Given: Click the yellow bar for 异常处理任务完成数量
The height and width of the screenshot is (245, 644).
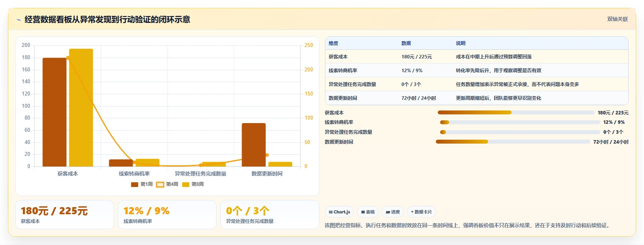Looking at the screenshot, I should point(214,164).
